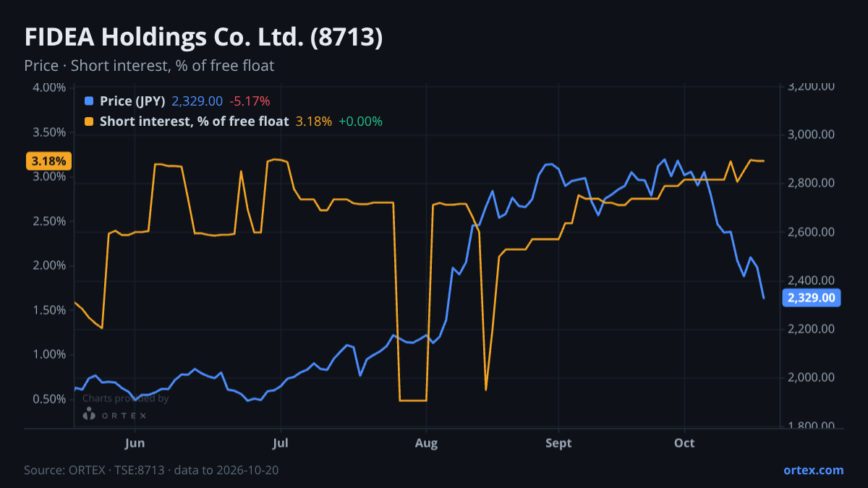Viewport: 868px width, 488px height.
Task: Click the 3.50% left axis label
Action: pyautogui.click(x=49, y=132)
